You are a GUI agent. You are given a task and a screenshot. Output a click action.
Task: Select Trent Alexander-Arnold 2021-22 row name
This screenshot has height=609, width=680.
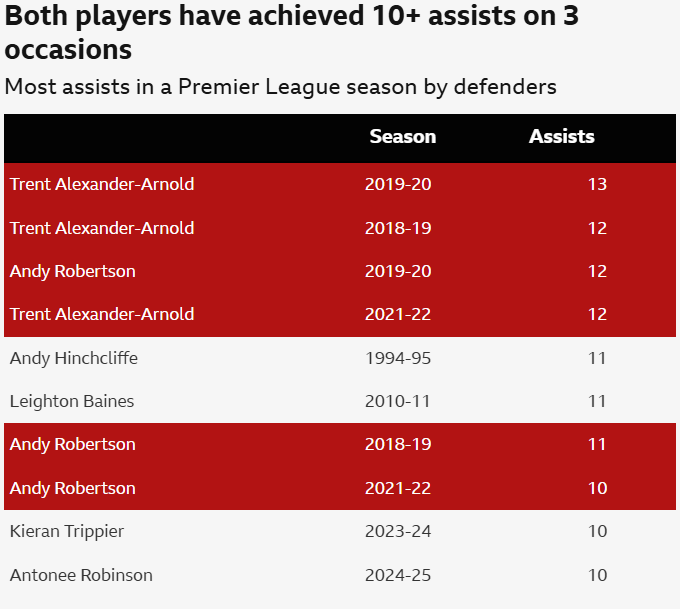click(102, 314)
